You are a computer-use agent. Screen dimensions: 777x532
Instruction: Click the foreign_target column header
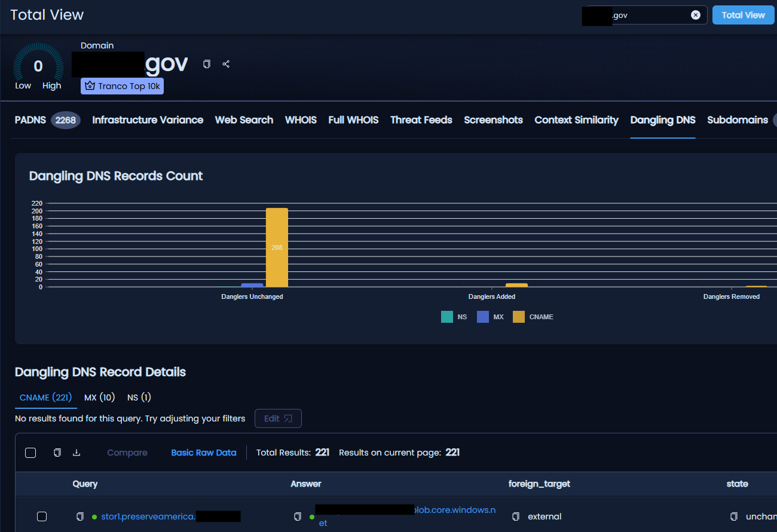[539, 484]
